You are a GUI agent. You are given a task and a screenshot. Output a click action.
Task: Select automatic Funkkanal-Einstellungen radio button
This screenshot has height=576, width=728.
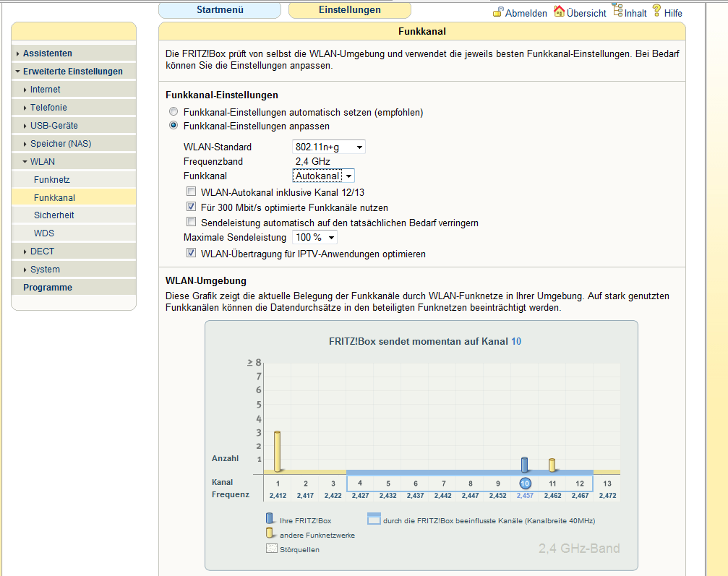point(174,111)
